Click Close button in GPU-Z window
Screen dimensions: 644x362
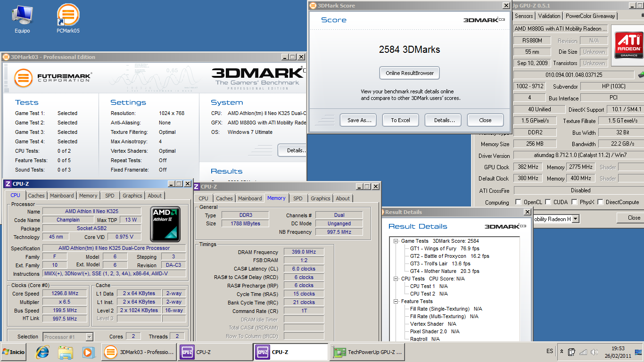coord(630,218)
